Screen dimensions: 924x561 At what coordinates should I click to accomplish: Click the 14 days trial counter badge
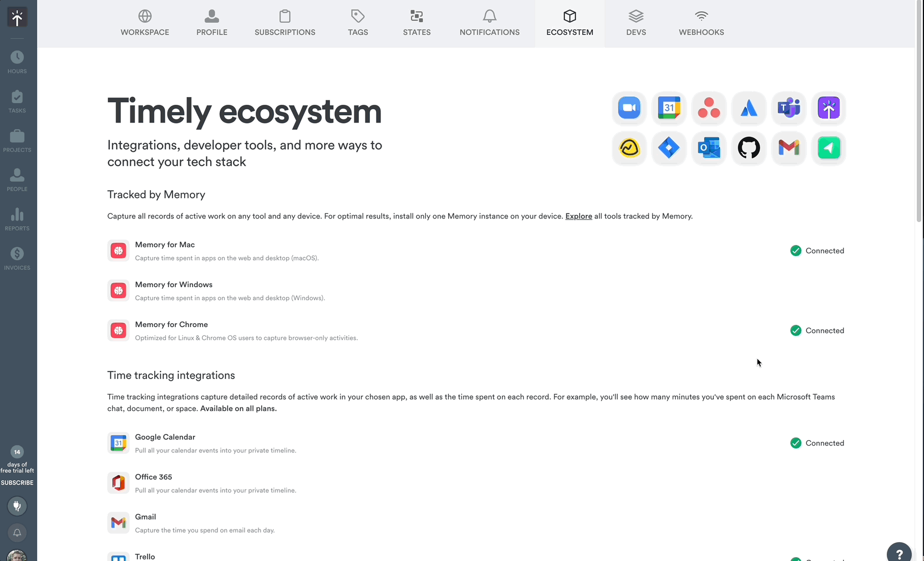[17, 452]
